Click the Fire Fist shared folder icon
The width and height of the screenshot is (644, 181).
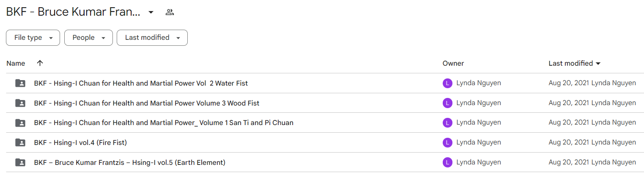click(20, 142)
